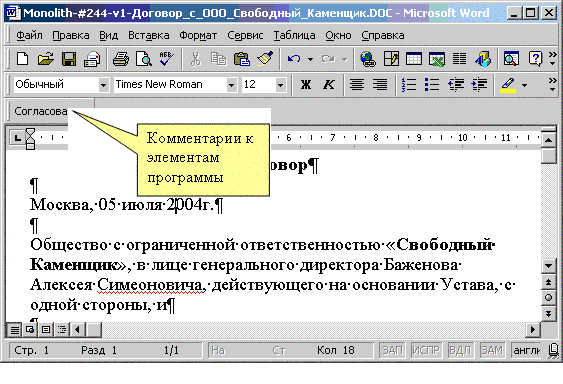Viewport: 563px width, 384px height.
Task: Copy selection to clipboard
Action: click(x=218, y=59)
